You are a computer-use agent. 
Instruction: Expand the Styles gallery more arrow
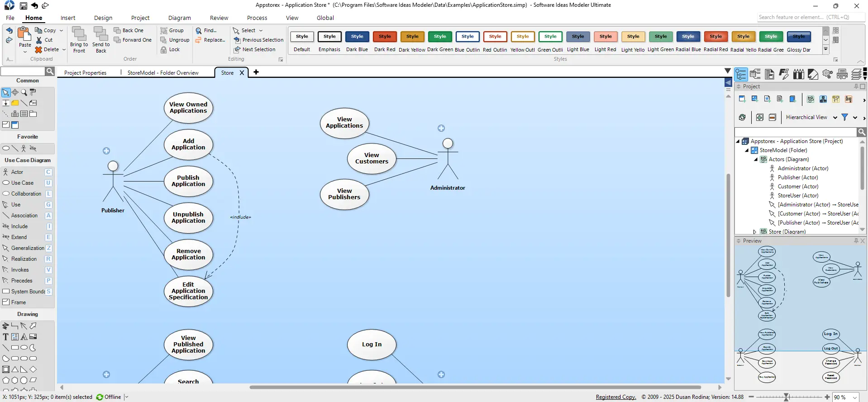(x=825, y=49)
